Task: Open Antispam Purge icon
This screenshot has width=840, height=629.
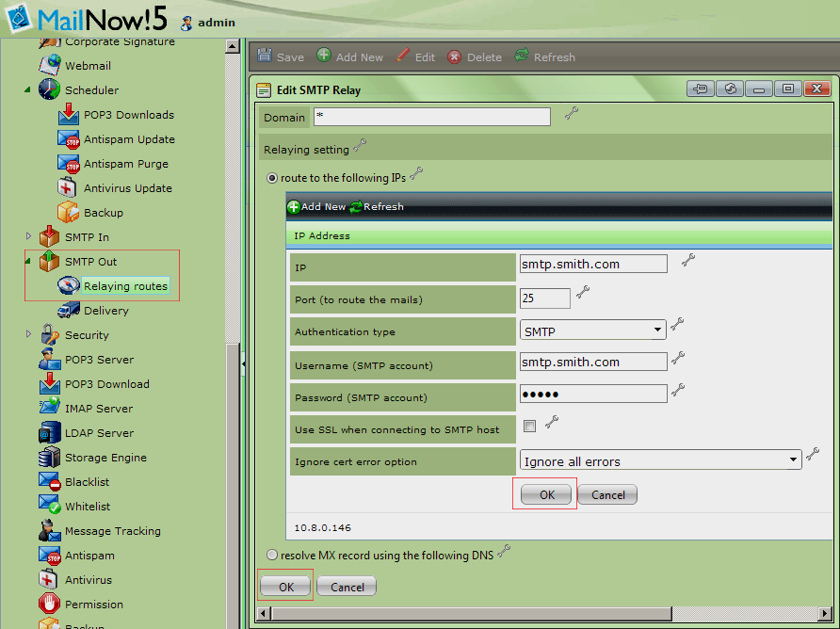Action: [x=68, y=164]
